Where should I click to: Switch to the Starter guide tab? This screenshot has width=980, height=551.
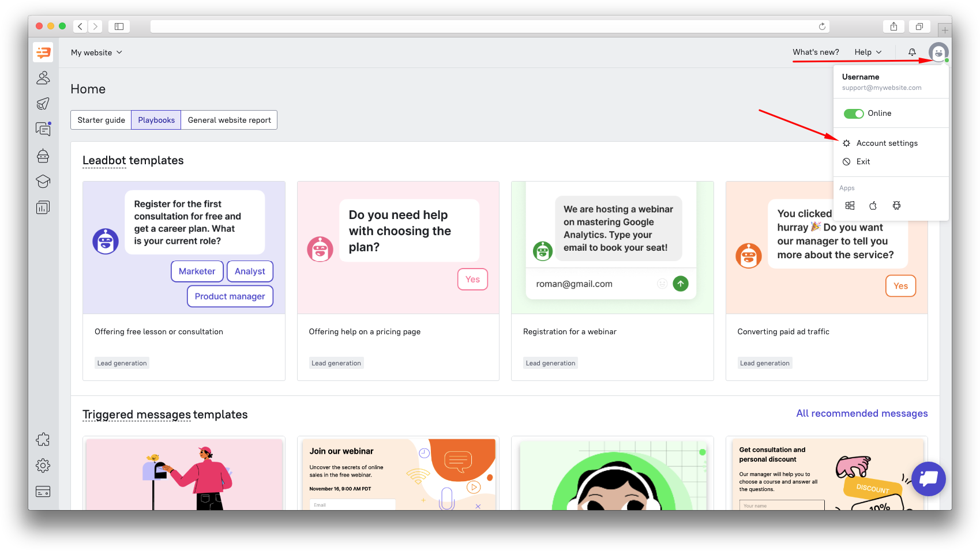pyautogui.click(x=101, y=120)
